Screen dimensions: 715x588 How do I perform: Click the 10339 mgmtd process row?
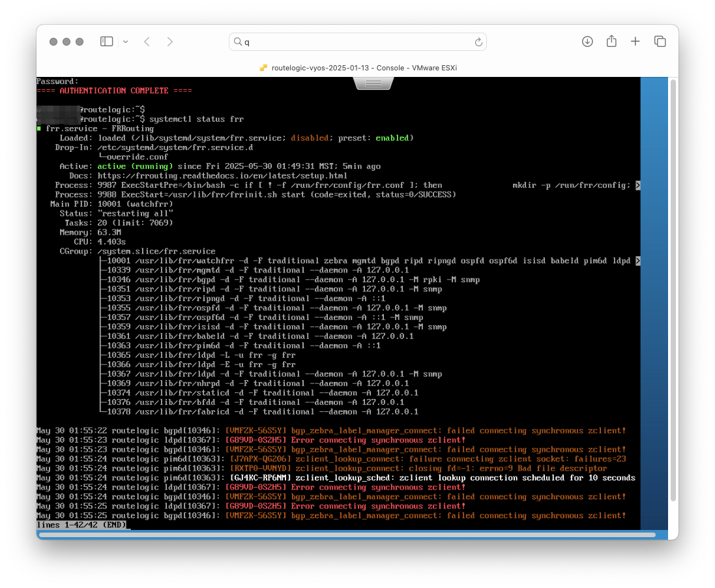pos(257,270)
